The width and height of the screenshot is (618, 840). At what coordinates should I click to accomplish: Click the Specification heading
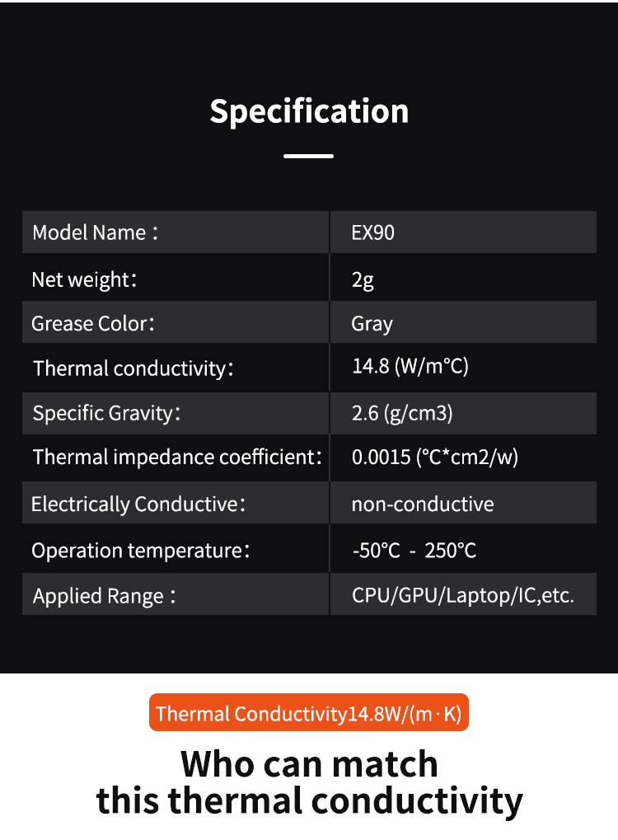tap(309, 112)
